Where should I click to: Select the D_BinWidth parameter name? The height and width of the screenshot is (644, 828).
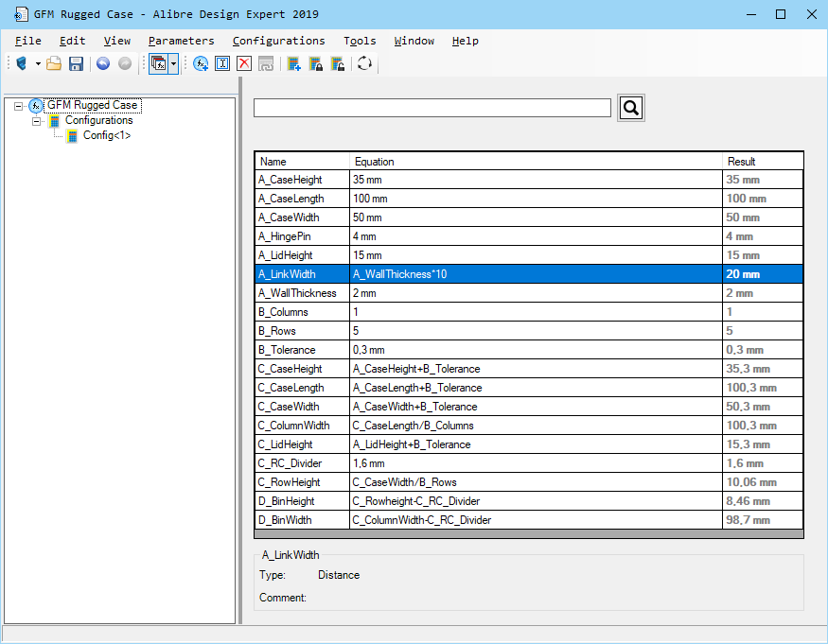(285, 520)
